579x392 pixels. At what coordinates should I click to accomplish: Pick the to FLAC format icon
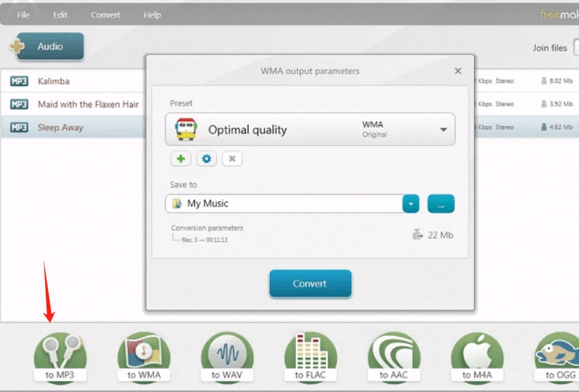[311, 357]
